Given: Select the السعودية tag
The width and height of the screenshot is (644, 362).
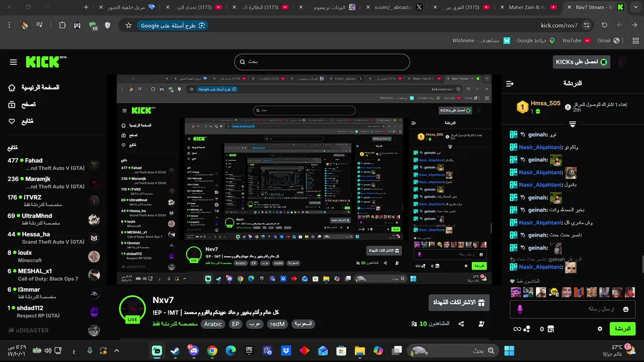Looking at the screenshot, I should 303,324.
